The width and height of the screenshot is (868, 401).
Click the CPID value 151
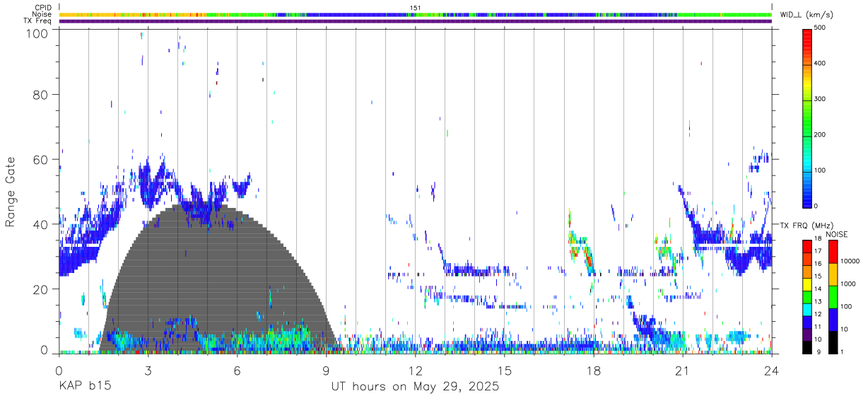(x=415, y=8)
